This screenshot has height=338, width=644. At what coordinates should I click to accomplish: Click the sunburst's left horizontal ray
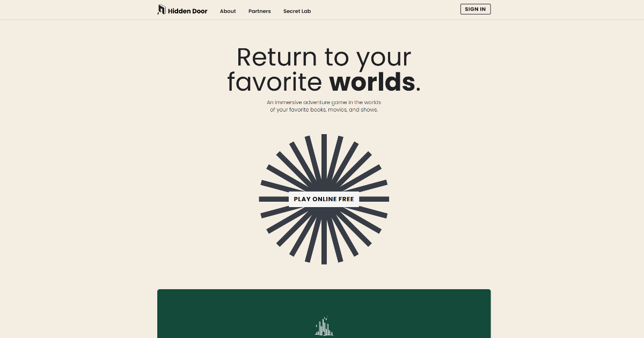tap(274, 199)
